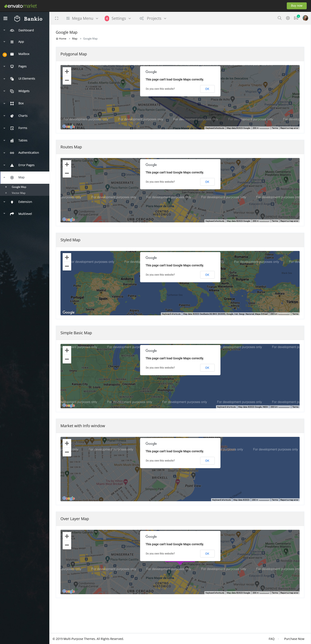Zoom in on the Routes Map

tap(67, 164)
